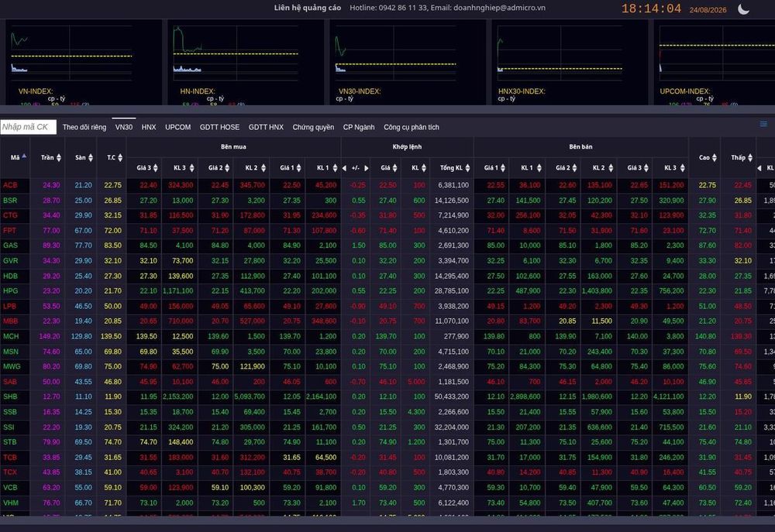The width and height of the screenshot is (775, 532).
Task: Sort by Sàn column arrows
Action: 91,157
